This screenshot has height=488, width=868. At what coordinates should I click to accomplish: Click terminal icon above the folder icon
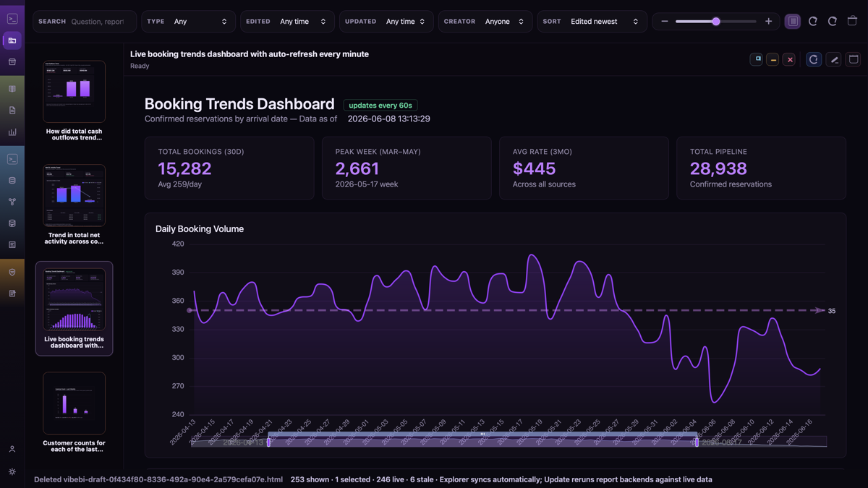[12, 19]
